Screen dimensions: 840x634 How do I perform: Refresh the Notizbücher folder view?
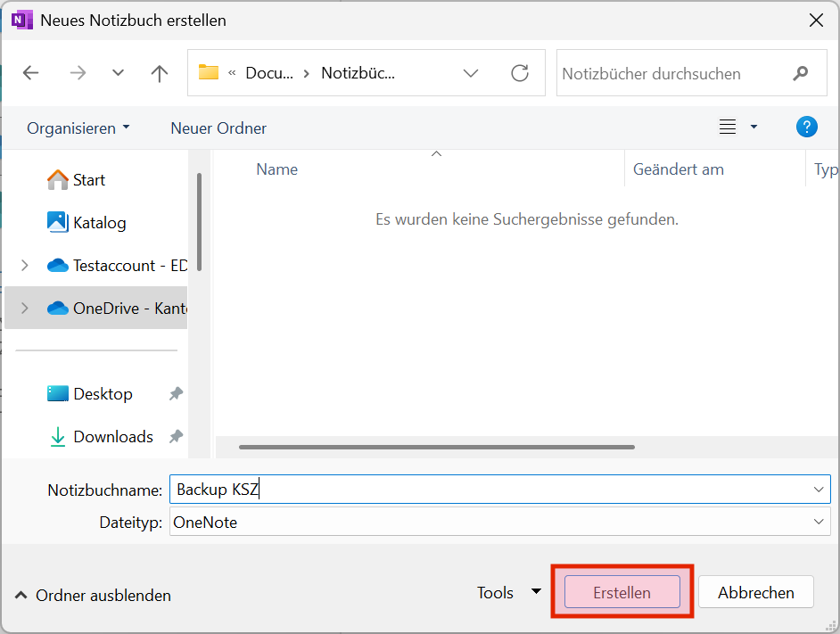(x=520, y=73)
